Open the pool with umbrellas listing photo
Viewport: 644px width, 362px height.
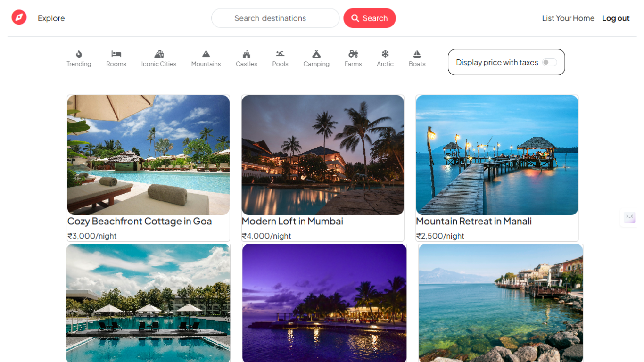tap(148, 303)
